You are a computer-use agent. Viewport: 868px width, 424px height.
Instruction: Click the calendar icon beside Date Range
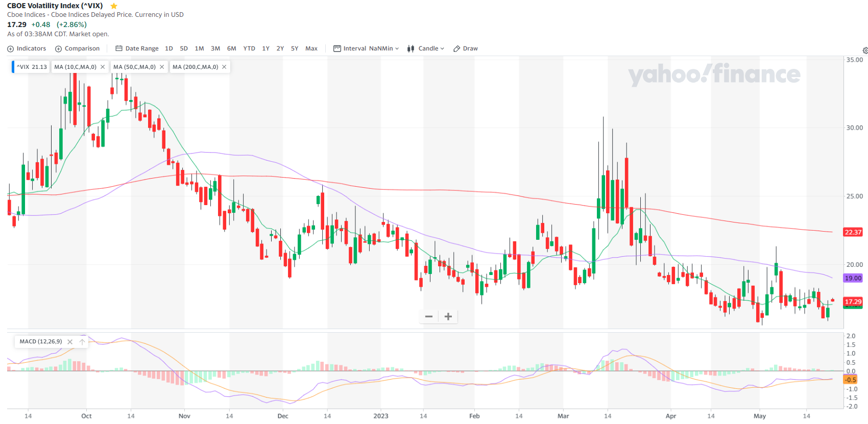[x=119, y=48]
